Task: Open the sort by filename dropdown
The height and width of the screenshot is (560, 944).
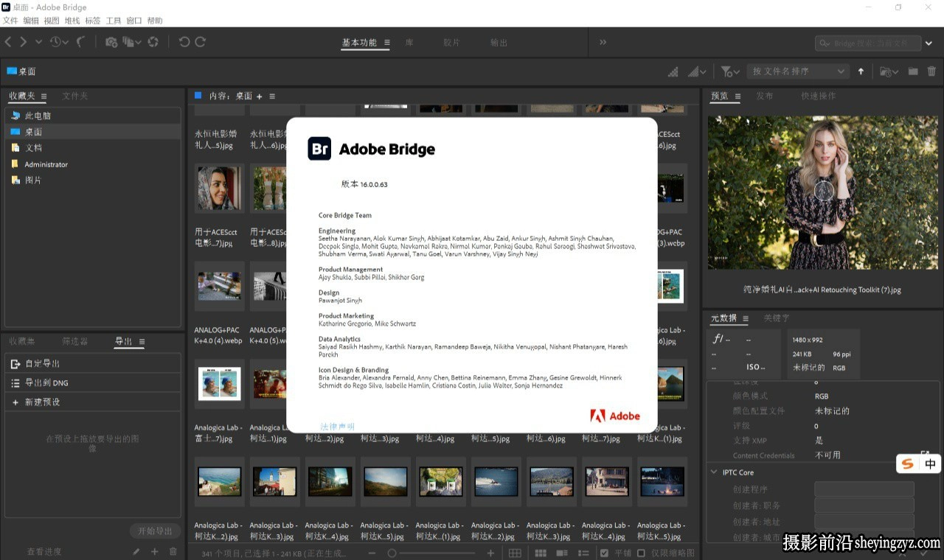Action: tap(797, 71)
